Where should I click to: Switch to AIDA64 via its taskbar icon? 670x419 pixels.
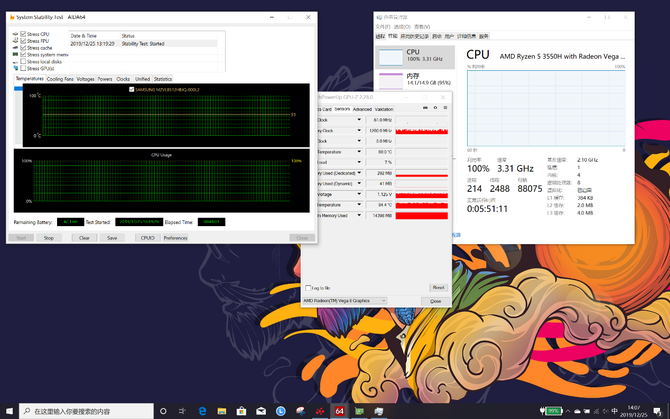pos(340,411)
